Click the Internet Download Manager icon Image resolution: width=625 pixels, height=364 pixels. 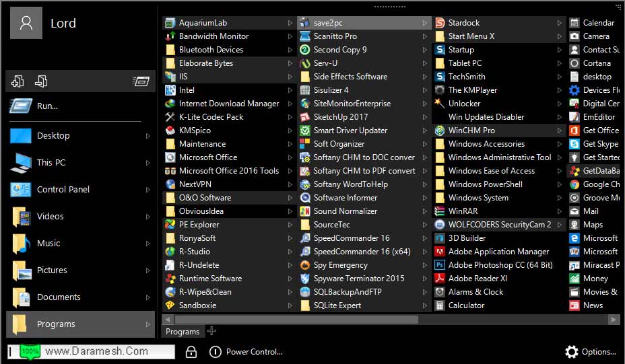point(170,104)
